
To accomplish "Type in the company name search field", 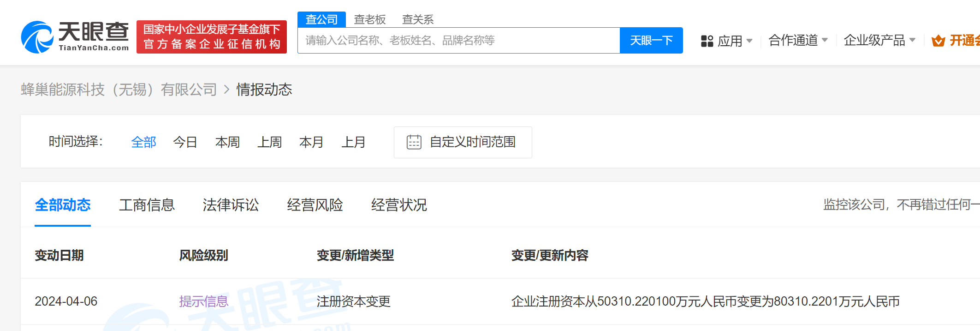I will point(458,41).
